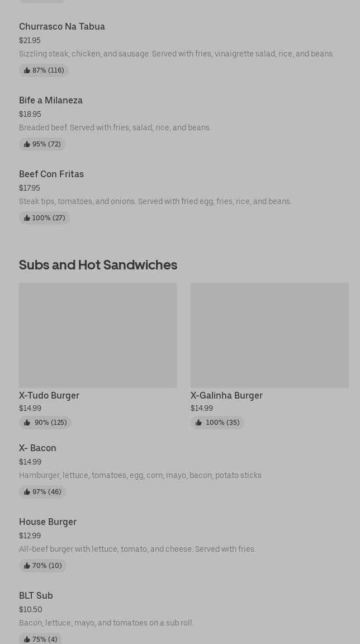Click thumbs-up icon beside 97% (46) rating
The image size is (360, 644).
click(x=27, y=492)
